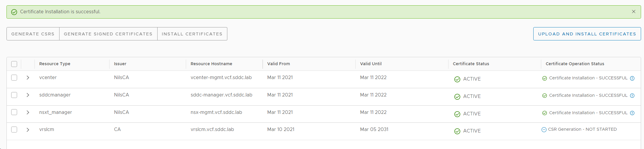Click info icon for nsxt_manager installation status
Image resolution: width=644 pixels, height=149 pixels.
point(632,113)
